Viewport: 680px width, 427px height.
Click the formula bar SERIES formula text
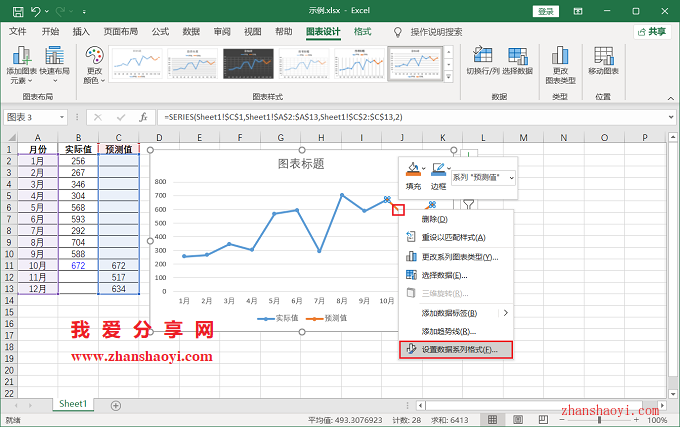(283, 117)
